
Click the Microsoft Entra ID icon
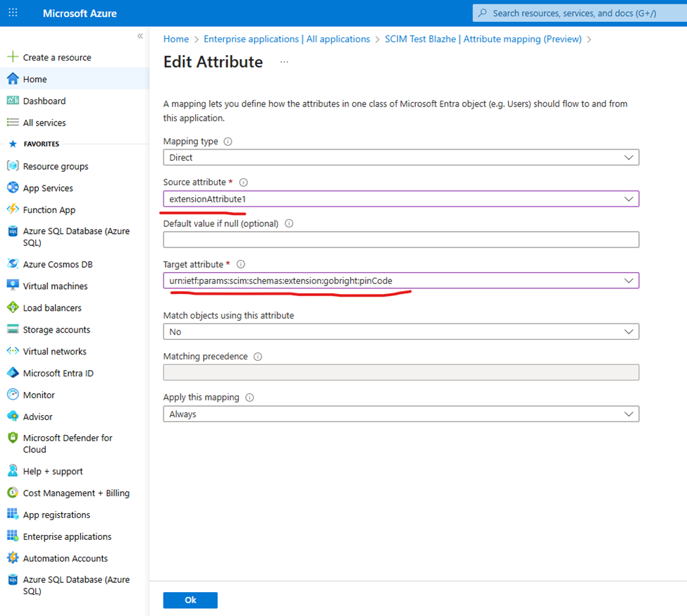pos(12,373)
